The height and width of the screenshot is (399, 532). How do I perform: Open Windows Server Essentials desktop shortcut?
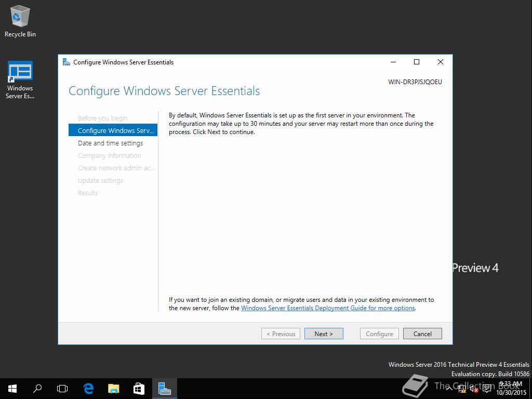tap(20, 80)
